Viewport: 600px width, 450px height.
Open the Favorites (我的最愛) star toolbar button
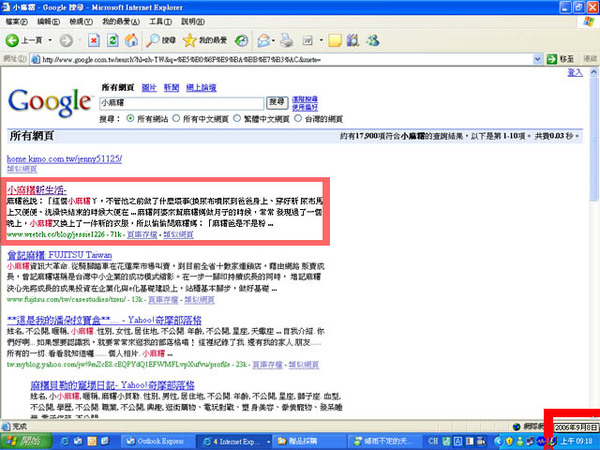205,40
